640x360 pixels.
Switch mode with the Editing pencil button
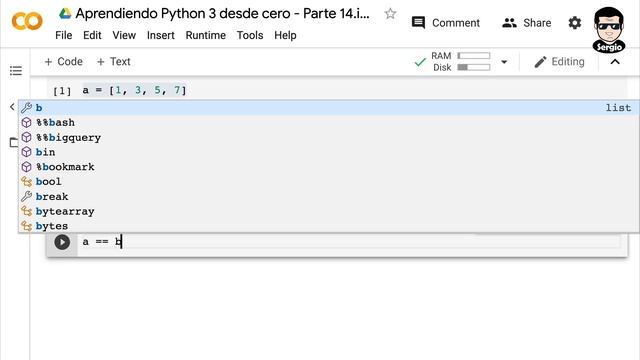point(559,62)
